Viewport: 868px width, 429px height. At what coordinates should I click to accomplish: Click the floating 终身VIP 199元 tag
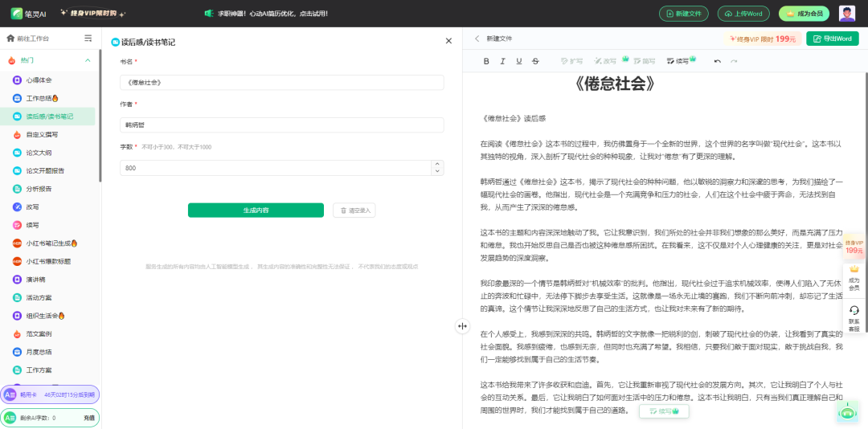(854, 247)
